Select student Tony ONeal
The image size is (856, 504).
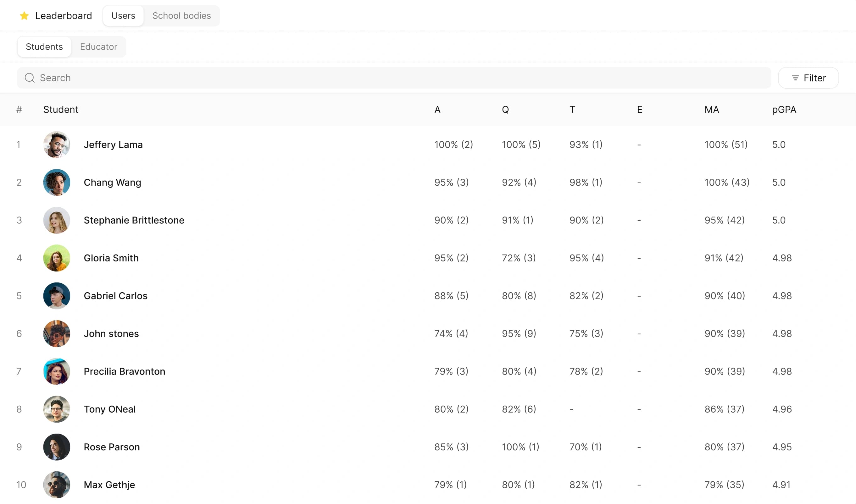[x=109, y=409]
